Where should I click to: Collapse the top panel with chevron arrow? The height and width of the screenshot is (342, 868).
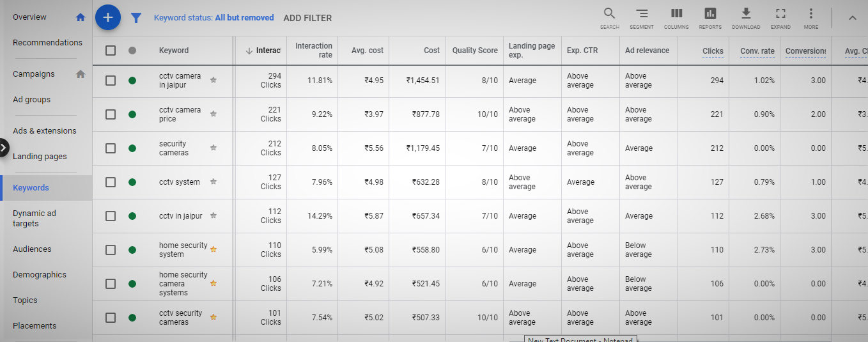click(852, 18)
